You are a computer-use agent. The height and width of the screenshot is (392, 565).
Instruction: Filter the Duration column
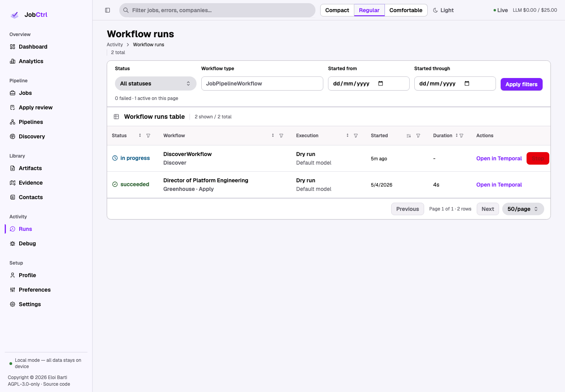461,136
